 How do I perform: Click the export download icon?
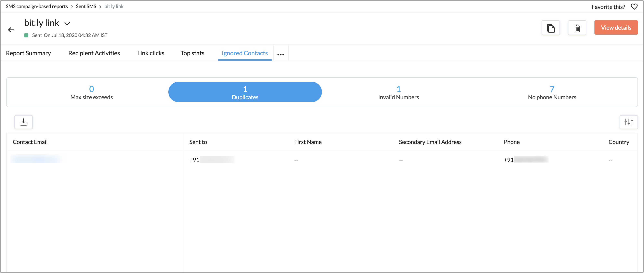24,122
